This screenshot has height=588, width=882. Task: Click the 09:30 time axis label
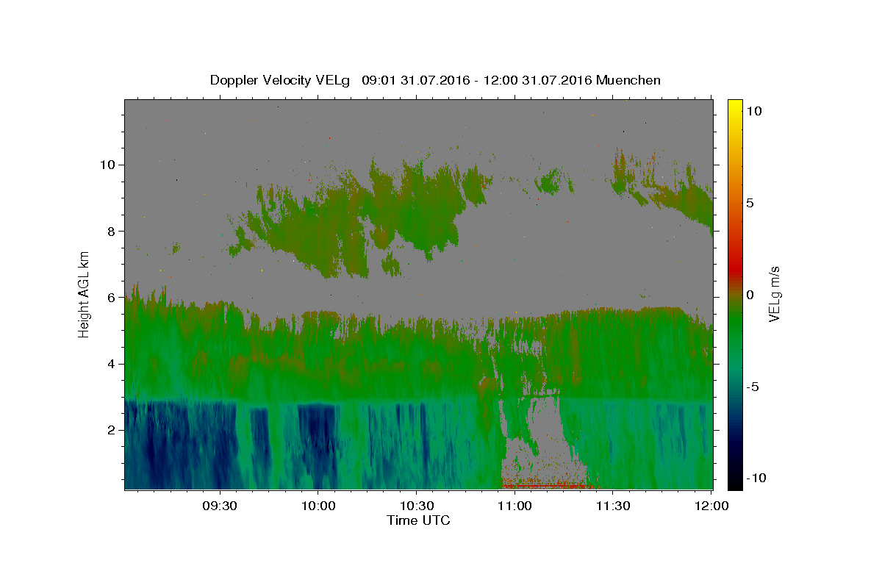(219, 506)
